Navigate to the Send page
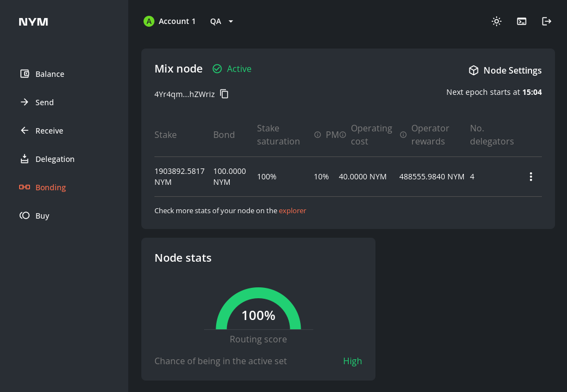Image resolution: width=567 pixels, height=392 pixels. pos(44,102)
